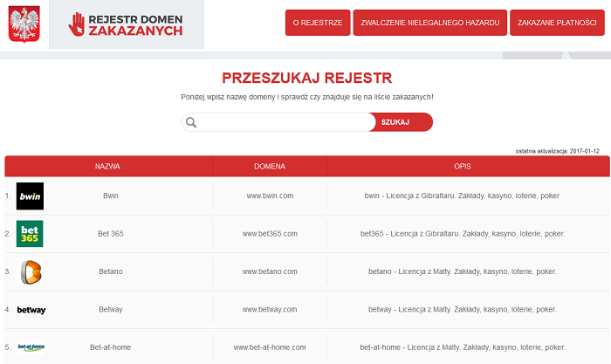Click the betway logo
The width and height of the screenshot is (611, 364).
pos(31,310)
